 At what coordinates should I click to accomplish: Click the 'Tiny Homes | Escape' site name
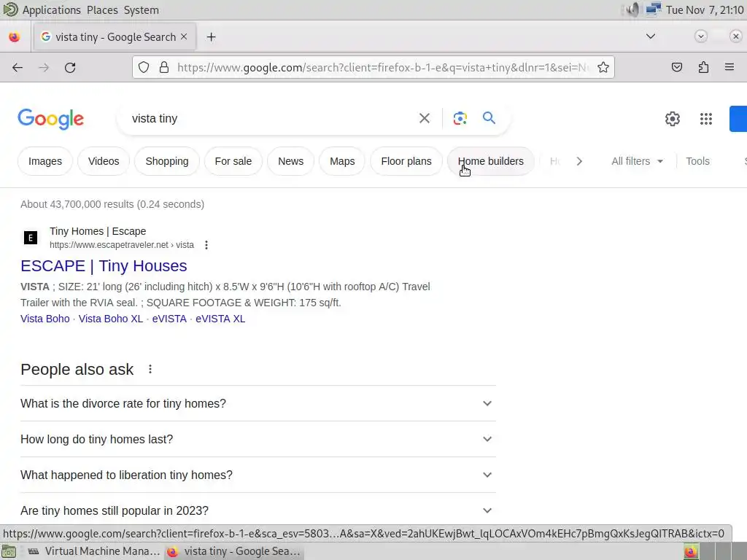coord(98,231)
